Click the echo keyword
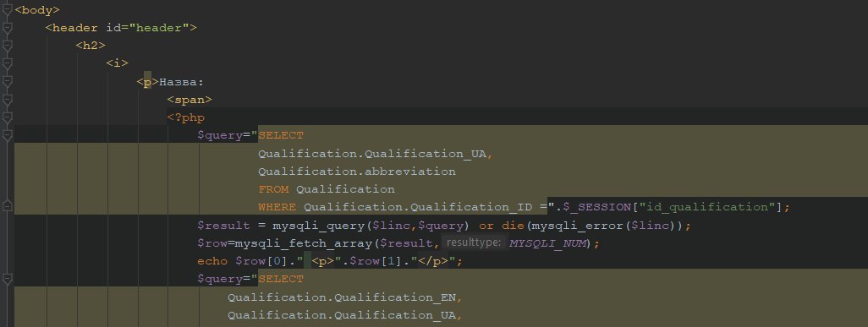 pos(212,261)
